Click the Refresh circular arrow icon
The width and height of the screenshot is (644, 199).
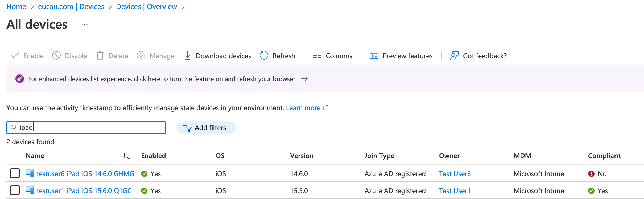pyautogui.click(x=264, y=56)
